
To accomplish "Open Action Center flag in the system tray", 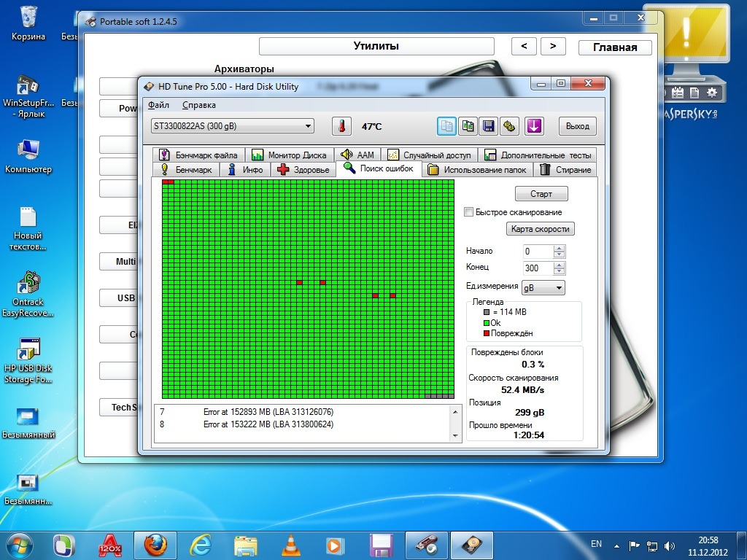I will [634, 545].
